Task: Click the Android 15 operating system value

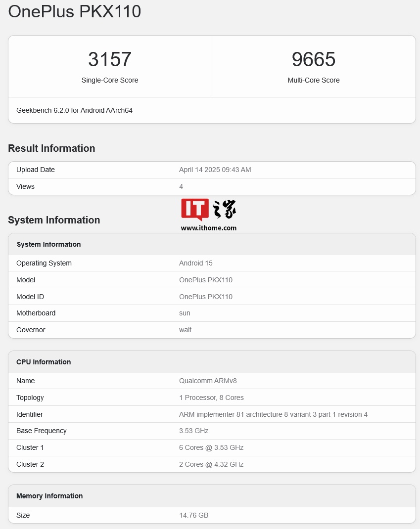Action: (195, 263)
